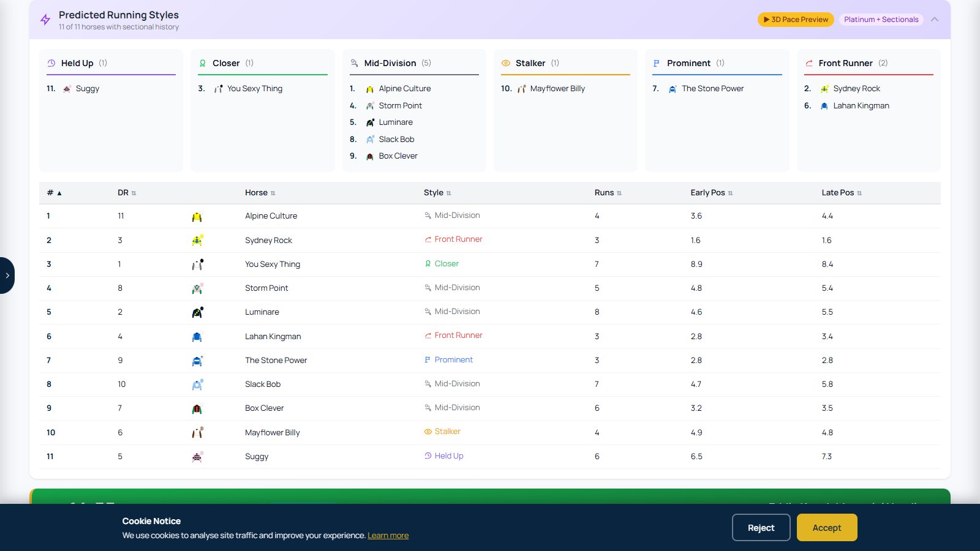The height and width of the screenshot is (551, 980).
Task: Sort table by # column
Action: point(54,193)
